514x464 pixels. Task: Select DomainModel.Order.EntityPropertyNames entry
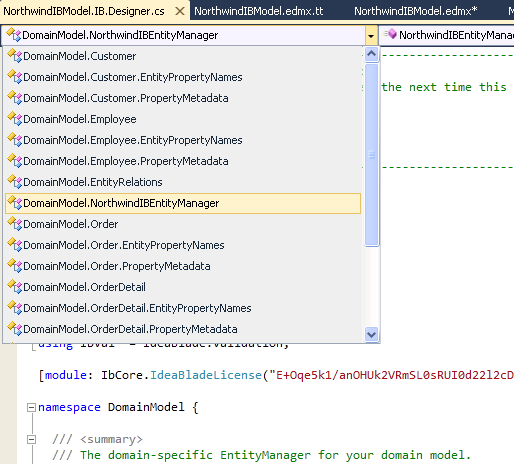[x=183, y=245]
